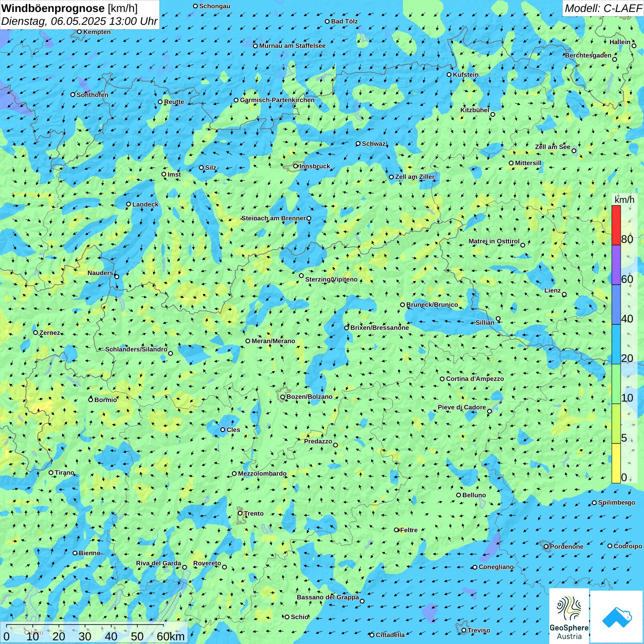Click the Sonthofen label
Image resolution: width=644 pixels, height=644 pixels.
pos(92,95)
